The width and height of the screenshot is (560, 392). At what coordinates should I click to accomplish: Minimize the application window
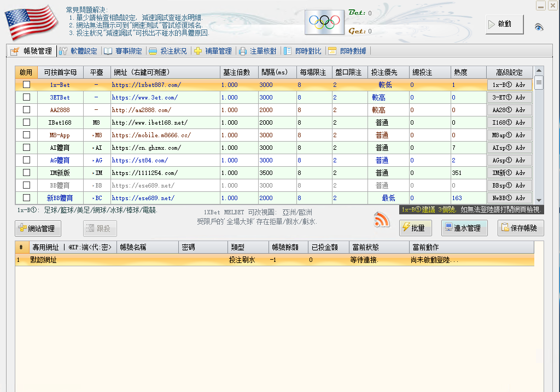click(x=541, y=5)
